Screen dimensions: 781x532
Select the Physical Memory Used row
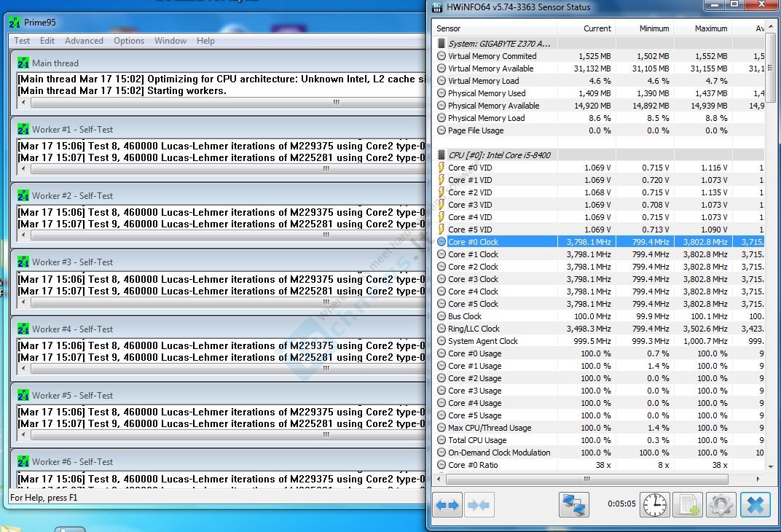(x=598, y=93)
